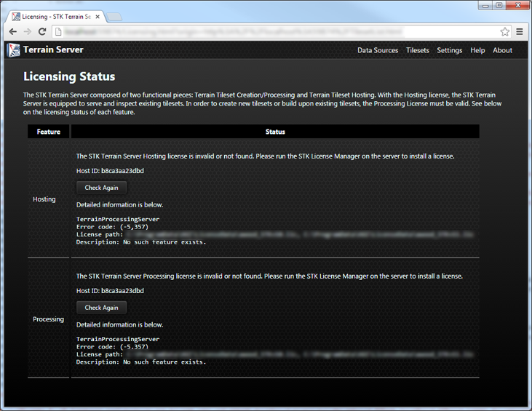
Task: Click Check Again in Processing row
Action: pyautogui.click(x=101, y=308)
